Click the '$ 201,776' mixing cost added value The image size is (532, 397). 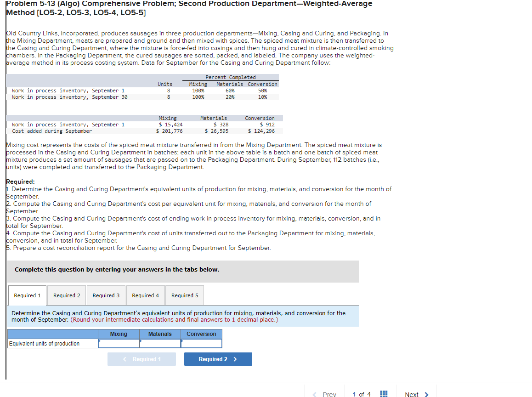point(170,131)
